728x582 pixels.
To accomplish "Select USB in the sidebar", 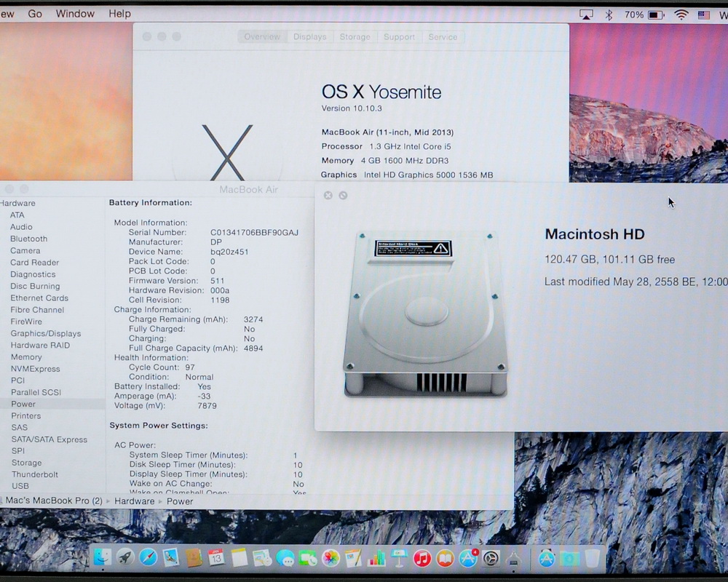I will click(x=20, y=486).
